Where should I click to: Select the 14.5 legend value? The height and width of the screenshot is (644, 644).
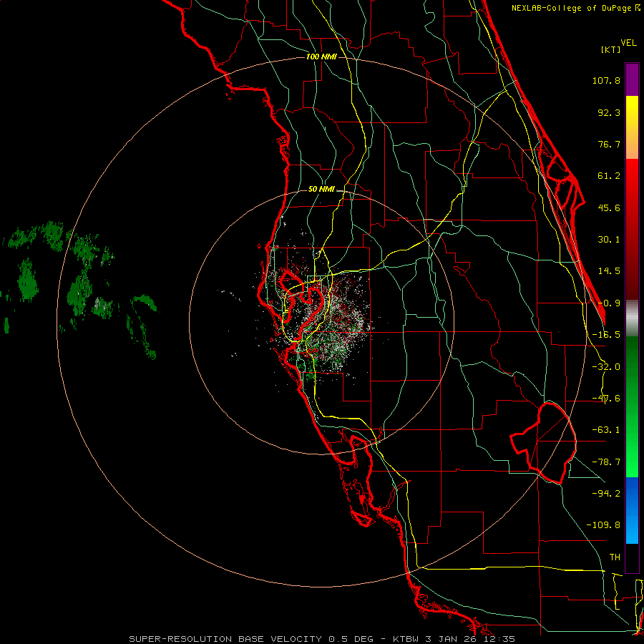point(609,271)
